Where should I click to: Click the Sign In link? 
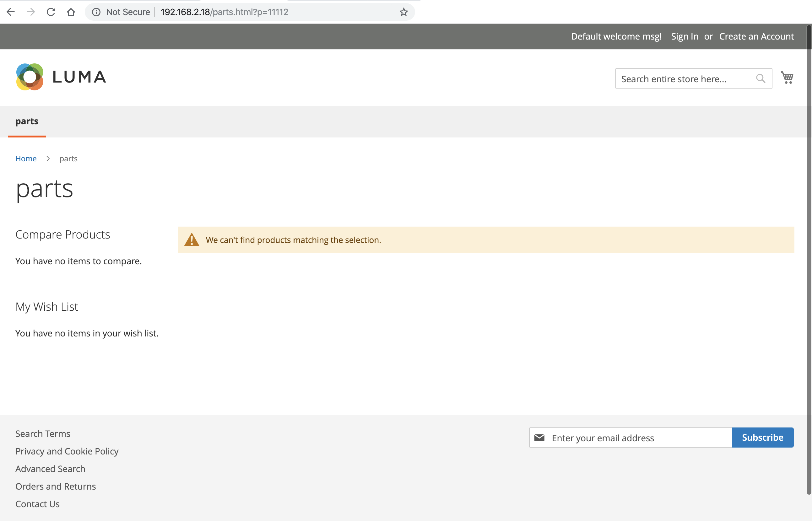pos(685,36)
